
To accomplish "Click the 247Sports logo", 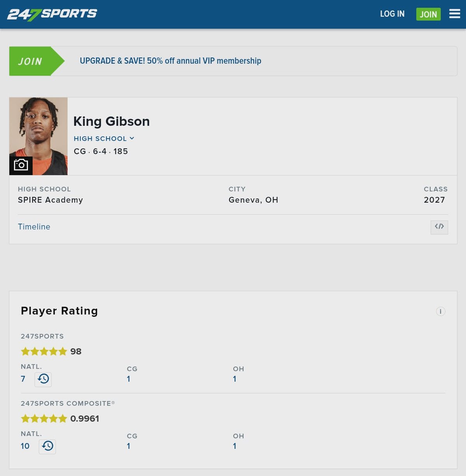I will click(52, 14).
